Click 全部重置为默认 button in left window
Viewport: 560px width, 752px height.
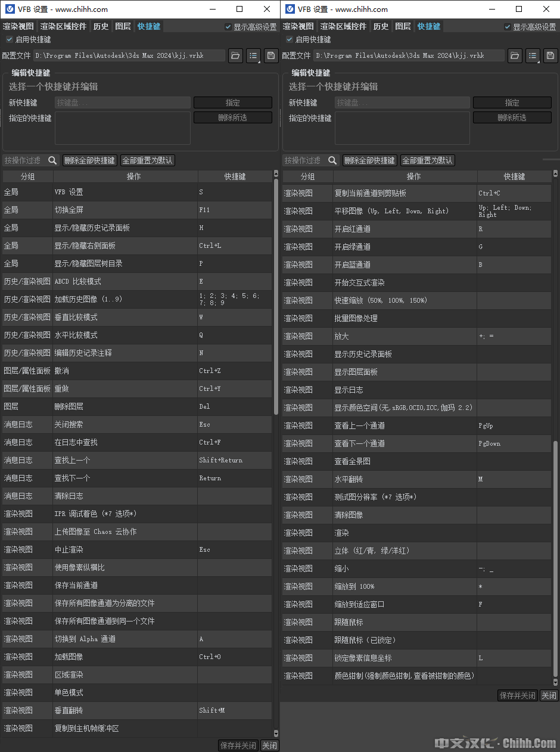tap(148, 160)
